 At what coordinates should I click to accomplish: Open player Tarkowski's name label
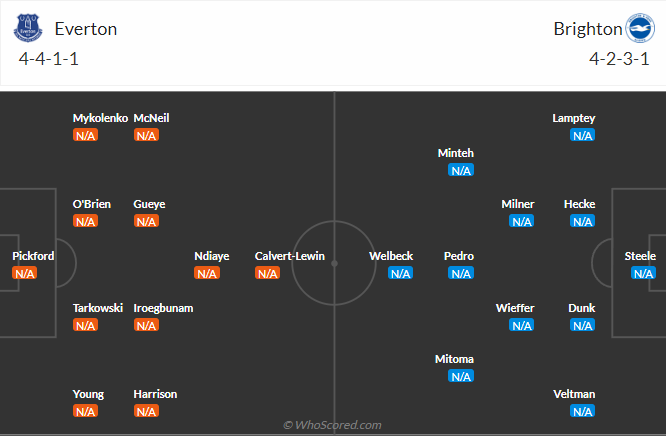(x=98, y=308)
